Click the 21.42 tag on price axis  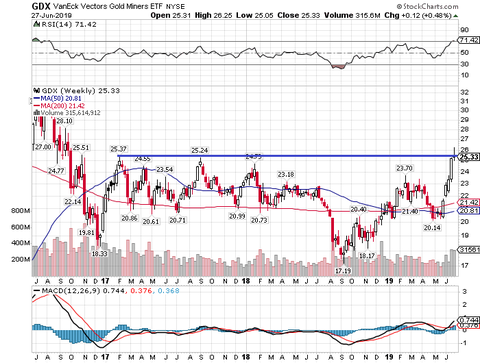coord(469,202)
